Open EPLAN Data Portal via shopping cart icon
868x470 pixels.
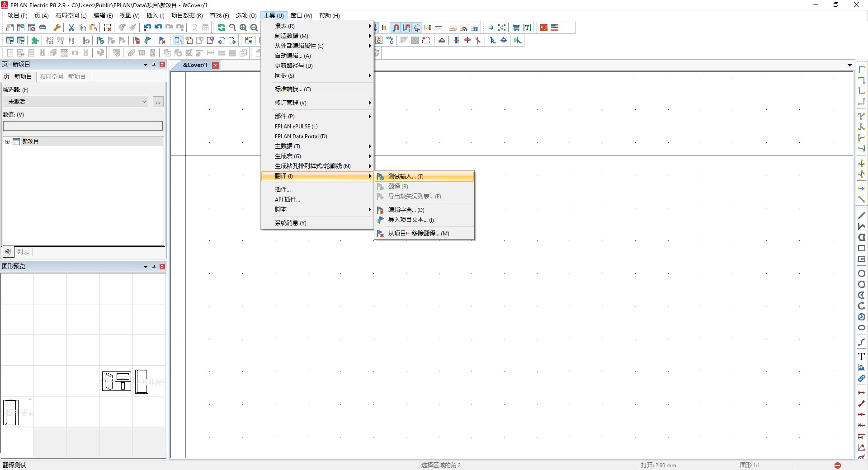click(x=516, y=28)
